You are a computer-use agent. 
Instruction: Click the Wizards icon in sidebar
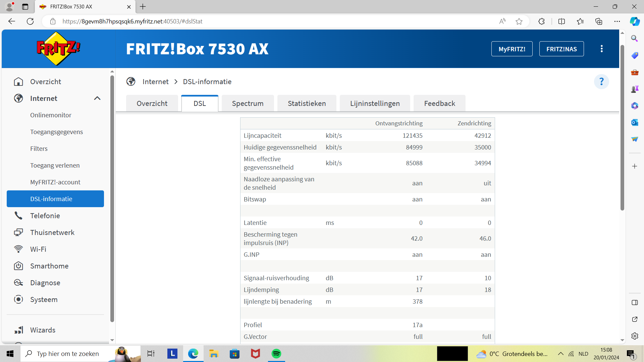pyautogui.click(x=18, y=330)
